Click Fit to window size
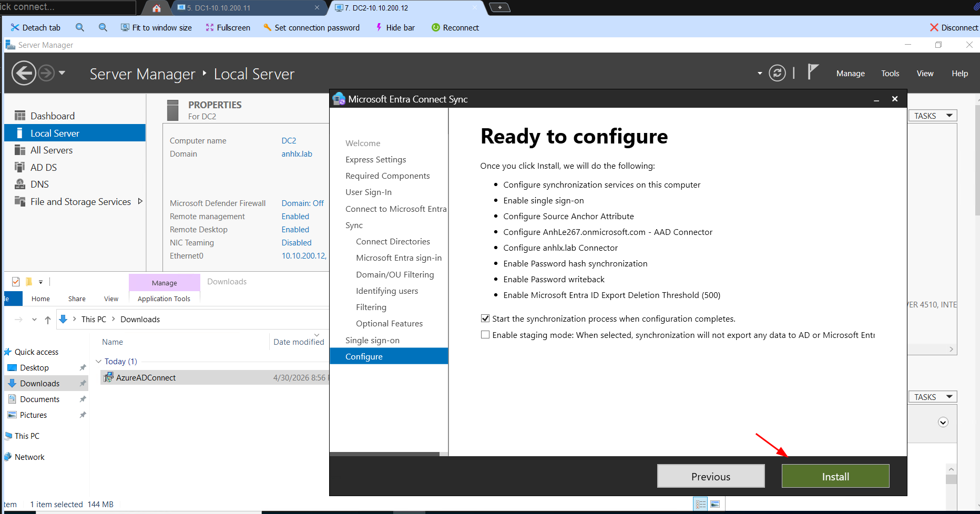 click(156, 27)
